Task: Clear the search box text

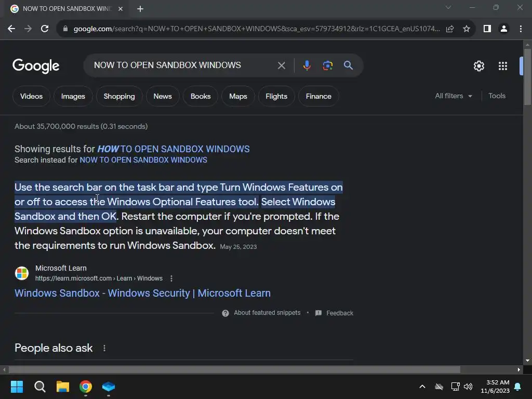Action: click(x=281, y=65)
